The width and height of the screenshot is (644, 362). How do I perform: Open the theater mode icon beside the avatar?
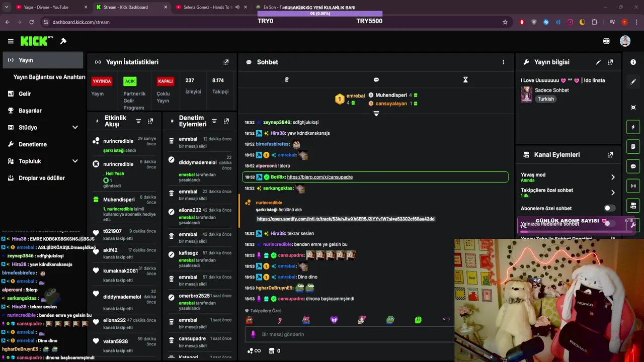click(x=606, y=41)
